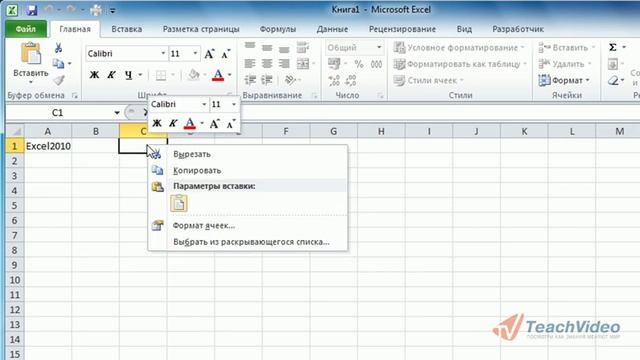Click the text orientation icon

[290, 80]
